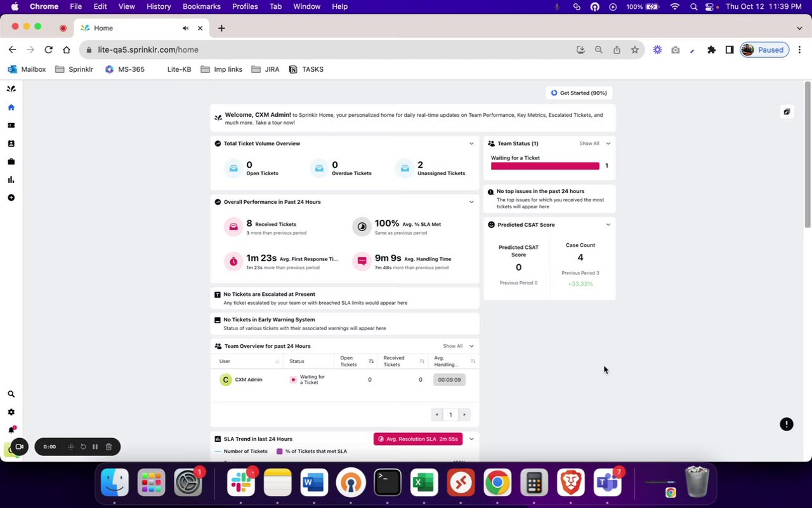The image size is (812, 508).
Task: Open the Lite-KB bookmark
Action: (179, 69)
